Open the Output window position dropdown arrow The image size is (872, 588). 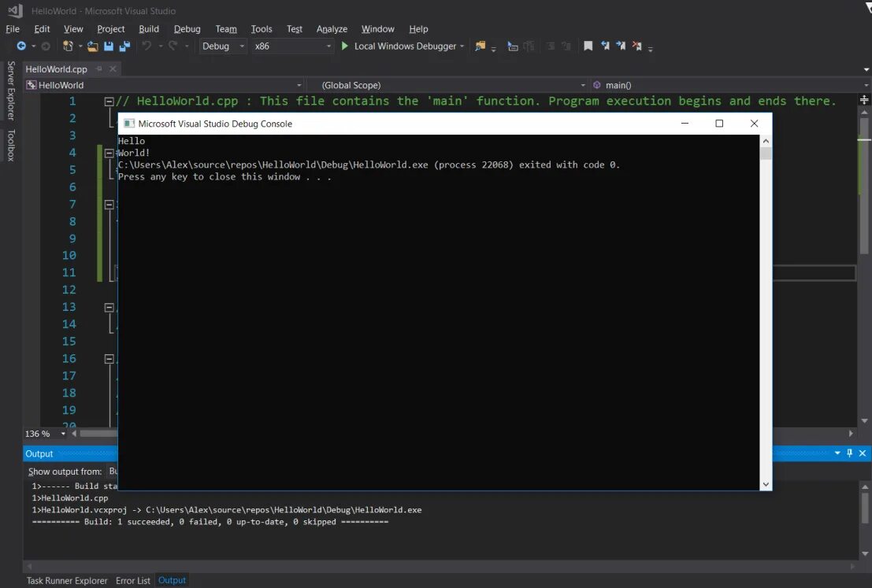pyautogui.click(x=837, y=453)
